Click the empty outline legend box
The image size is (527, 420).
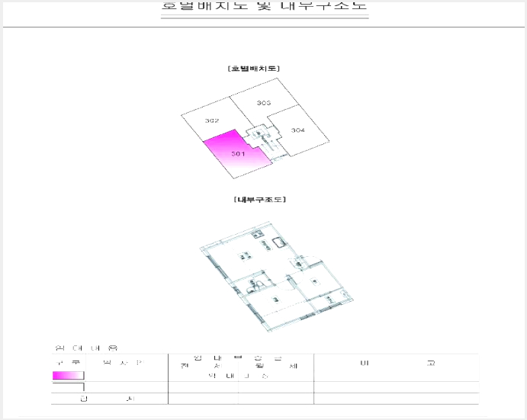click(68, 386)
